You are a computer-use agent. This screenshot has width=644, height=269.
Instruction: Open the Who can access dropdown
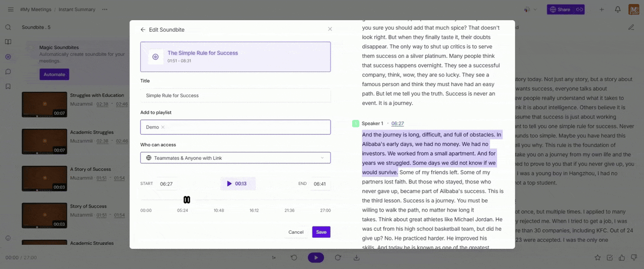[235, 158]
